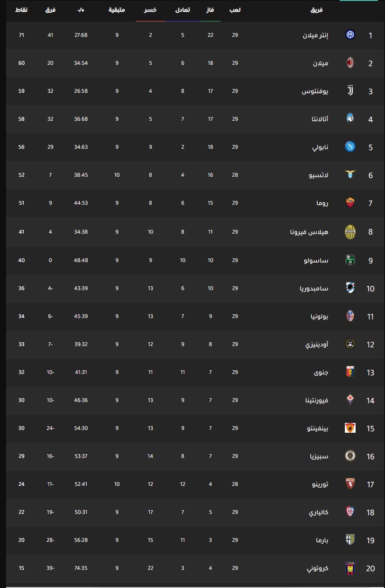The height and width of the screenshot is (588, 385).
Task: Click the Lazio eagle crest
Action: click(x=350, y=175)
